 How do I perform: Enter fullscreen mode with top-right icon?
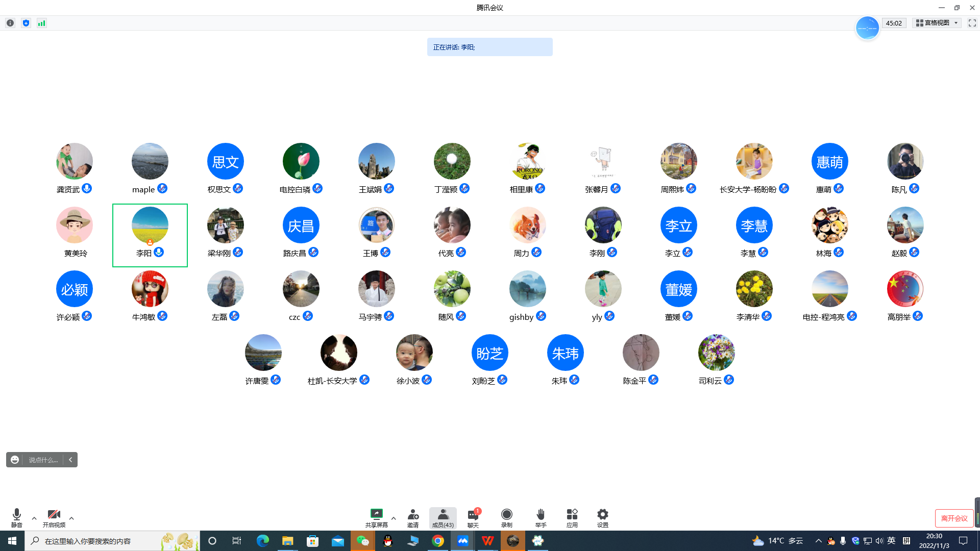click(972, 23)
